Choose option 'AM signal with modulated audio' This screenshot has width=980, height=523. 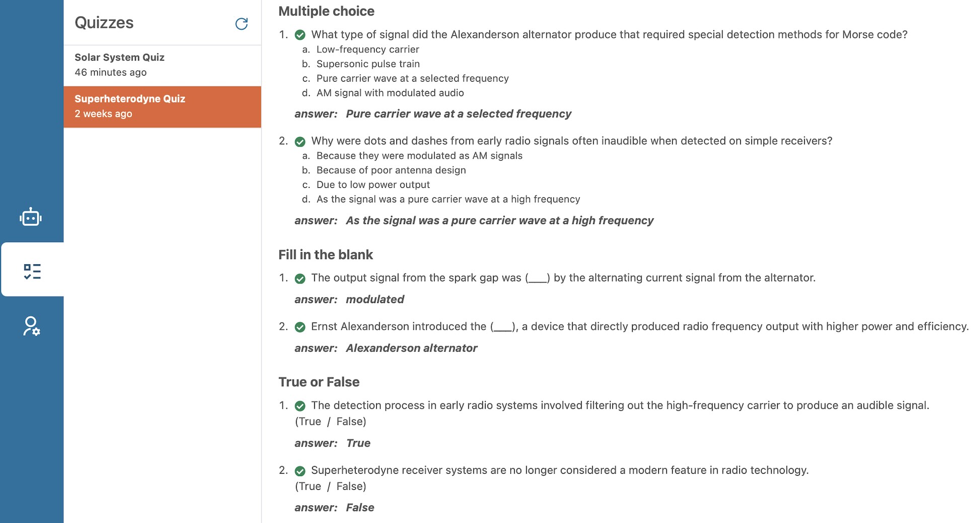(x=390, y=93)
